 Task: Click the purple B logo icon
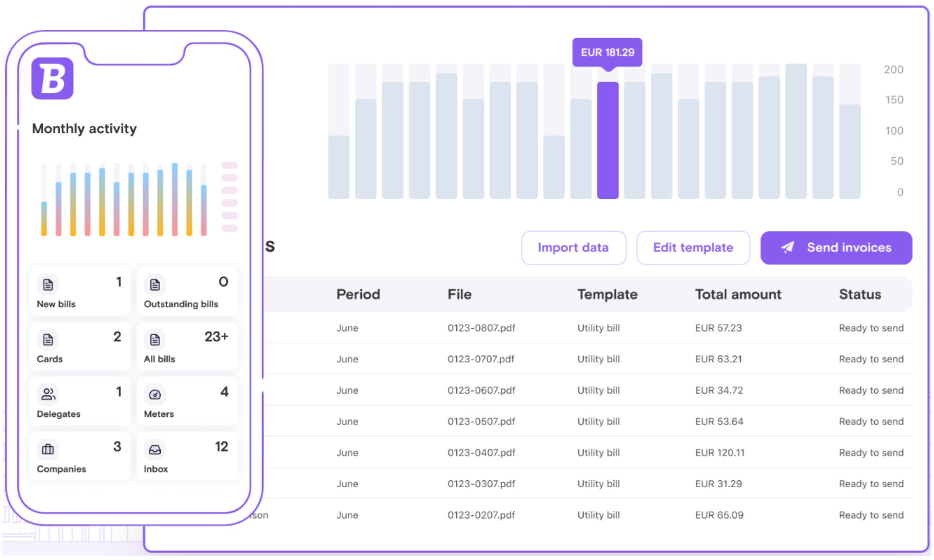pyautogui.click(x=52, y=78)
